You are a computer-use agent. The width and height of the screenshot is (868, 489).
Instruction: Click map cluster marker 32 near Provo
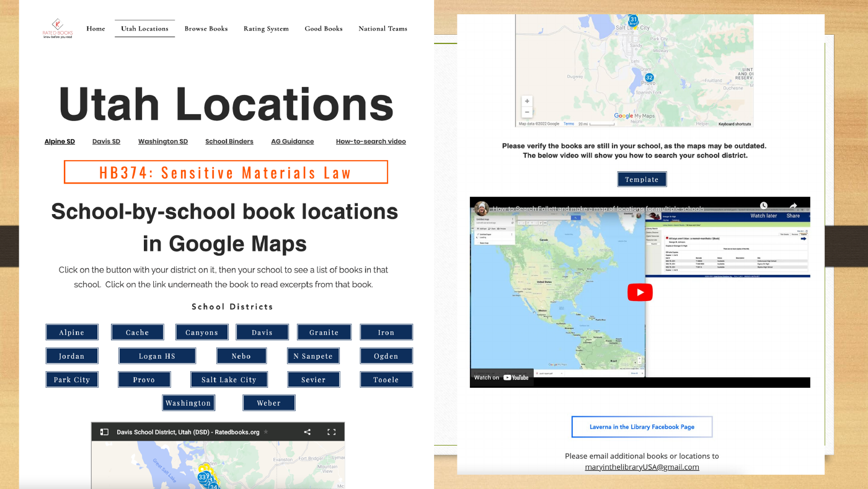coord(649,78)
